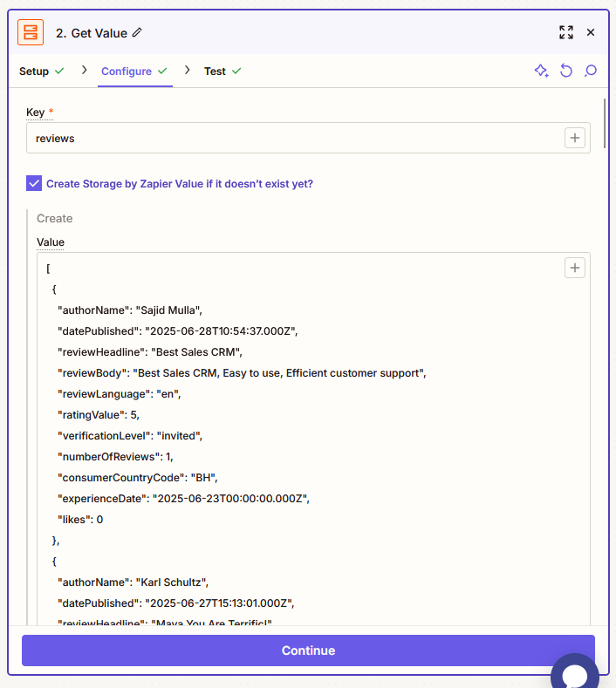Click the Storage by Zapier app icon

click(31, 32)
